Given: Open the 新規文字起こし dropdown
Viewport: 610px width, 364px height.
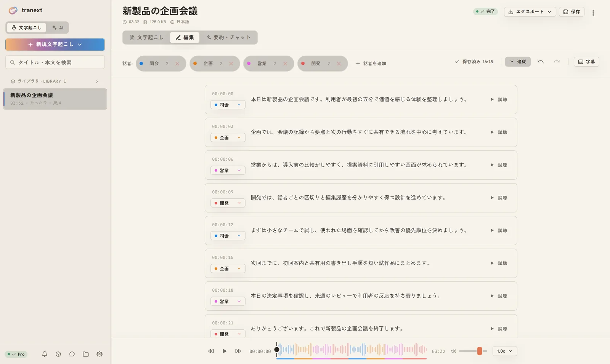Looking at the screenshot, I should point(55,45).
